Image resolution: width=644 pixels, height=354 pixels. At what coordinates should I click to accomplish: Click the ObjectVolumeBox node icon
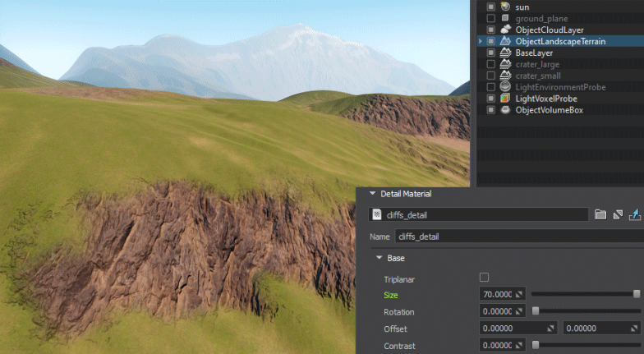click(504, 110)
